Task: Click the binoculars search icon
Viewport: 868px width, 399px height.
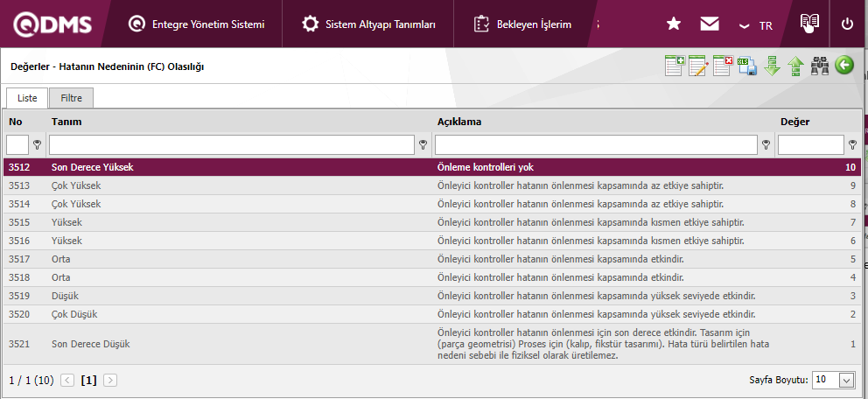Action: [x=820, y=66]
